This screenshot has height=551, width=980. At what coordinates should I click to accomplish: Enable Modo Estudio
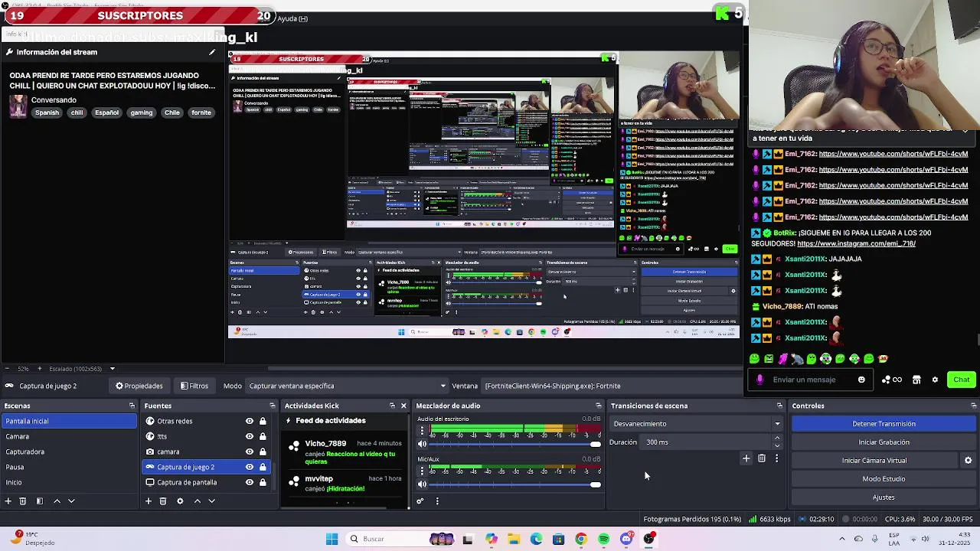pyautogui.click(x=884, y=479)
